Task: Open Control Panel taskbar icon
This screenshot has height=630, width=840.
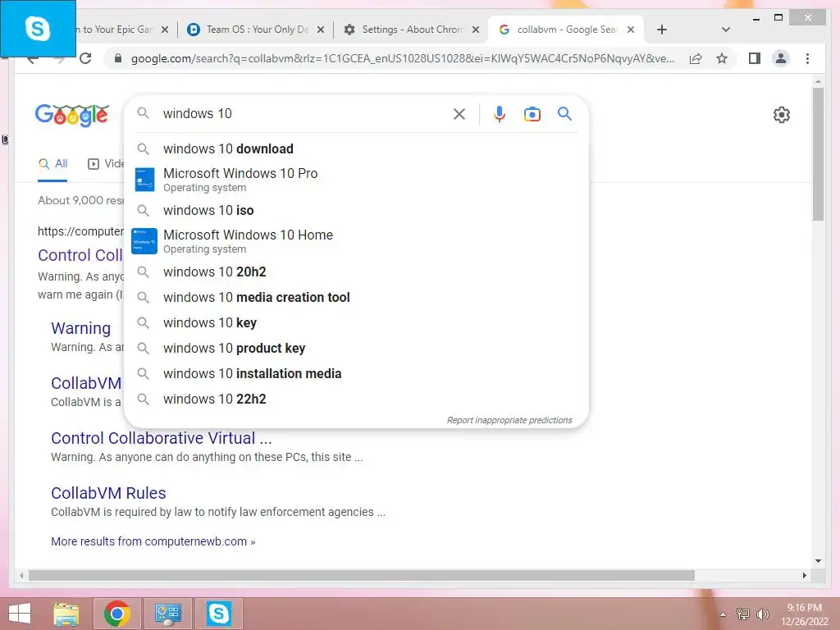Action: click(167, 614)
